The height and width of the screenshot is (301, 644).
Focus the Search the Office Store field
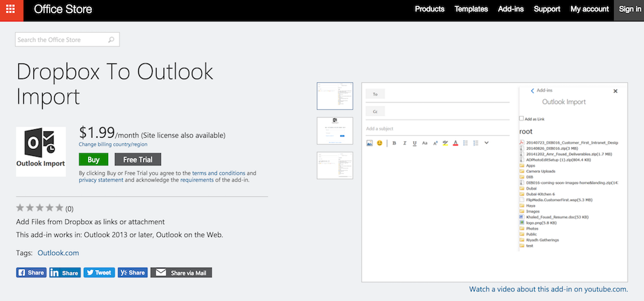click(x=67, y=40)
